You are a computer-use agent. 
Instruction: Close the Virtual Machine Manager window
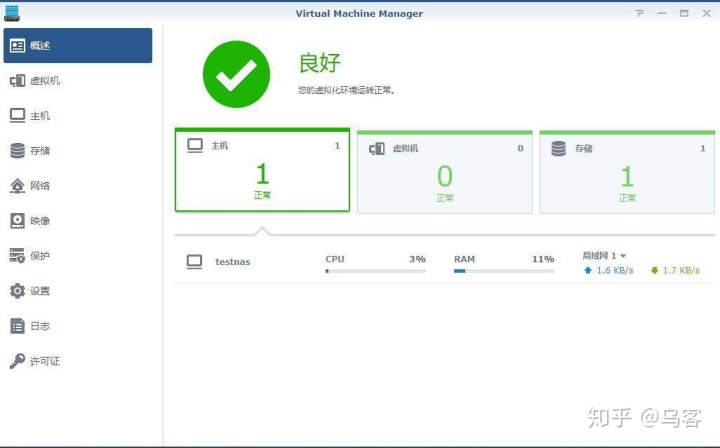pyautogui.click(x=707, y=13)
